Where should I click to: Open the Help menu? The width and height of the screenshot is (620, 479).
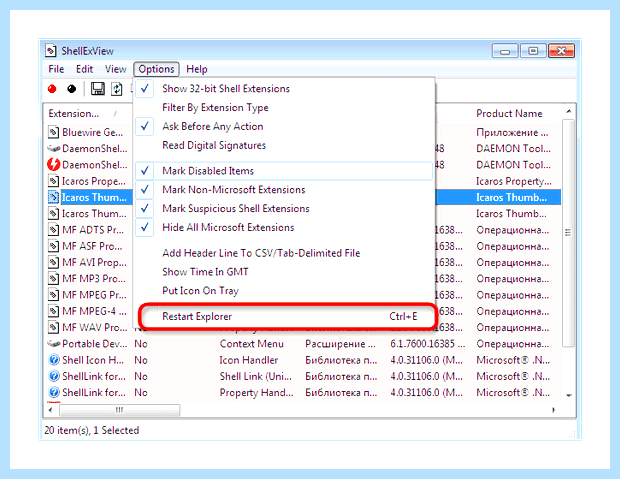[x=197, y=69]
